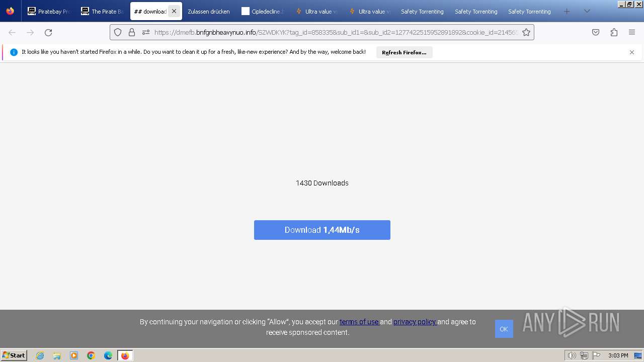Click the system clock 3:03 PM
This screenshot has height=362, width=644.
(618, 355)
